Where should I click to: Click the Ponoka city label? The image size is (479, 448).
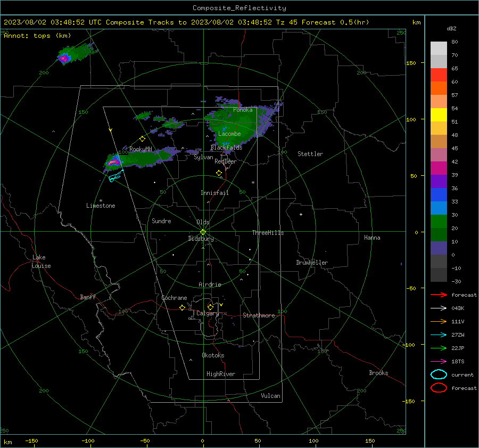[x=243, y=110]
